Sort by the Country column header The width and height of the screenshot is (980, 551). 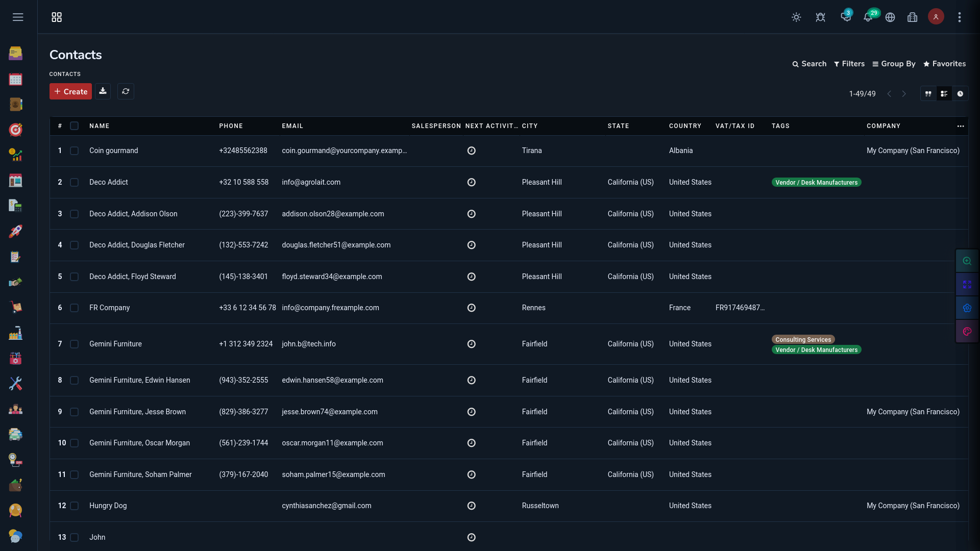pyautogui.click(x=685, y=126)
